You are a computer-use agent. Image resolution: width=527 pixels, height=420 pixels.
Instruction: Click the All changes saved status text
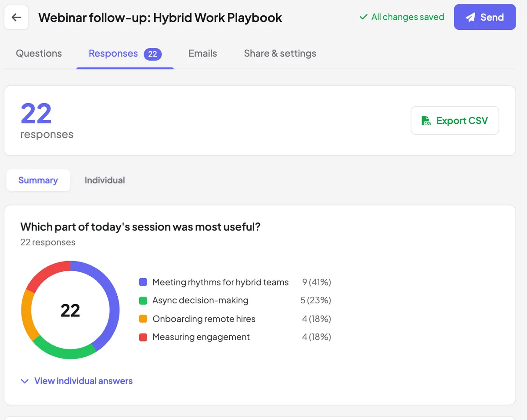click(408, 17)
